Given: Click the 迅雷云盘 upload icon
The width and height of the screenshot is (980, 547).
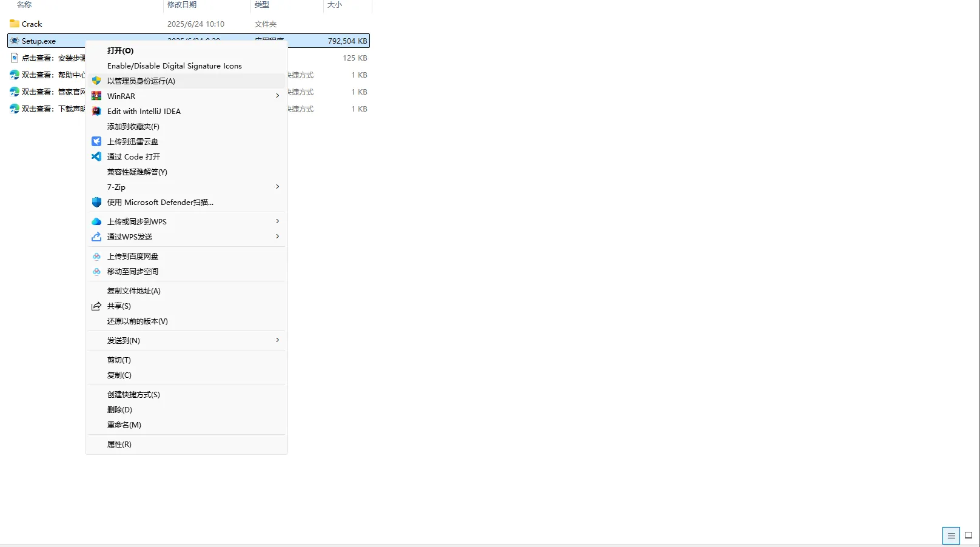Looking at the screenshot, I should coord(96,141).
